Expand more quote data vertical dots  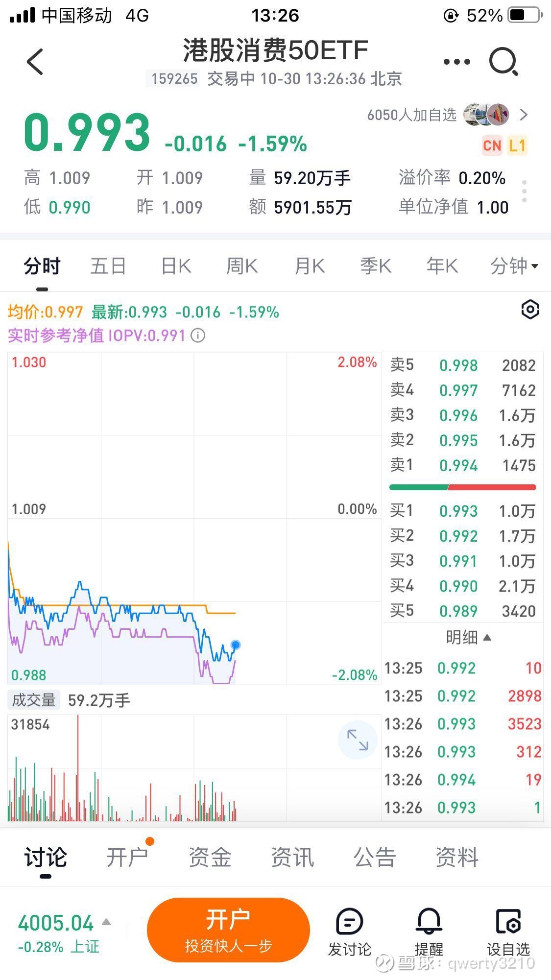click(524, 191)
